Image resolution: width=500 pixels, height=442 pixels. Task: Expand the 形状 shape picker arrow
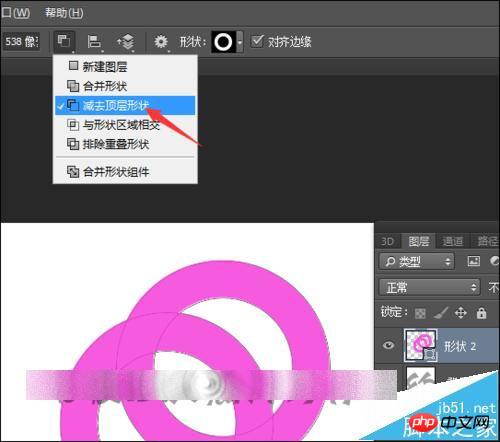[x=240, y=42]
